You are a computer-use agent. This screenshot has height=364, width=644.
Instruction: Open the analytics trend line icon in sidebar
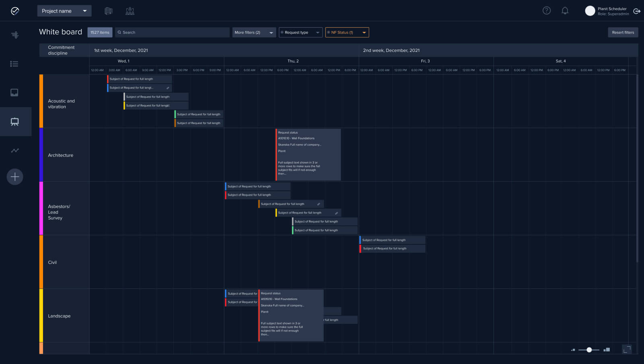15,151
